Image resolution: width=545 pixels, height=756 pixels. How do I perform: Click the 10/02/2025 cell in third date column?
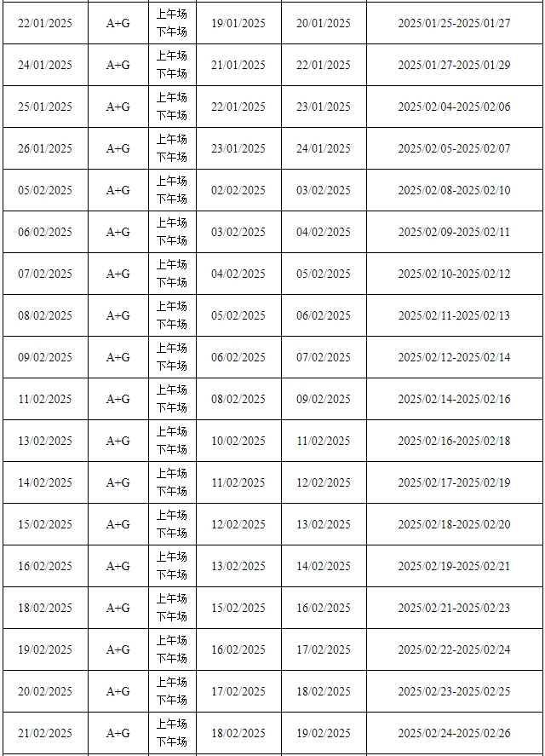[238, 441]
